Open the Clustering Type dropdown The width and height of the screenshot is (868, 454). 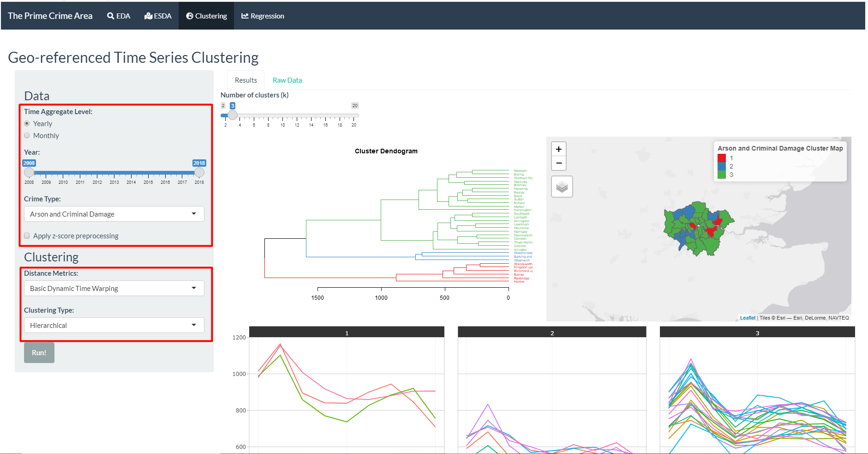pos(114,325)
